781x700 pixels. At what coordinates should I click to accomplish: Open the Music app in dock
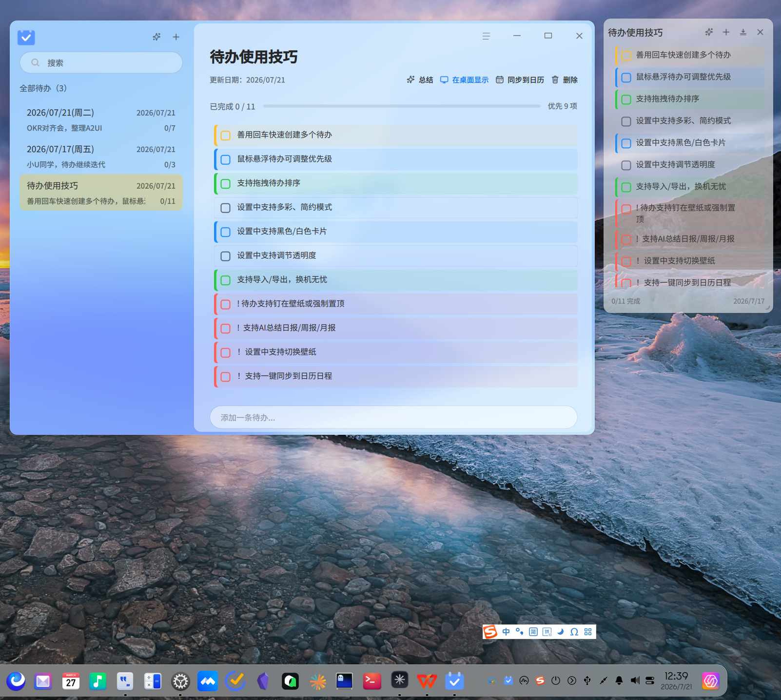(x=98, y=681)
